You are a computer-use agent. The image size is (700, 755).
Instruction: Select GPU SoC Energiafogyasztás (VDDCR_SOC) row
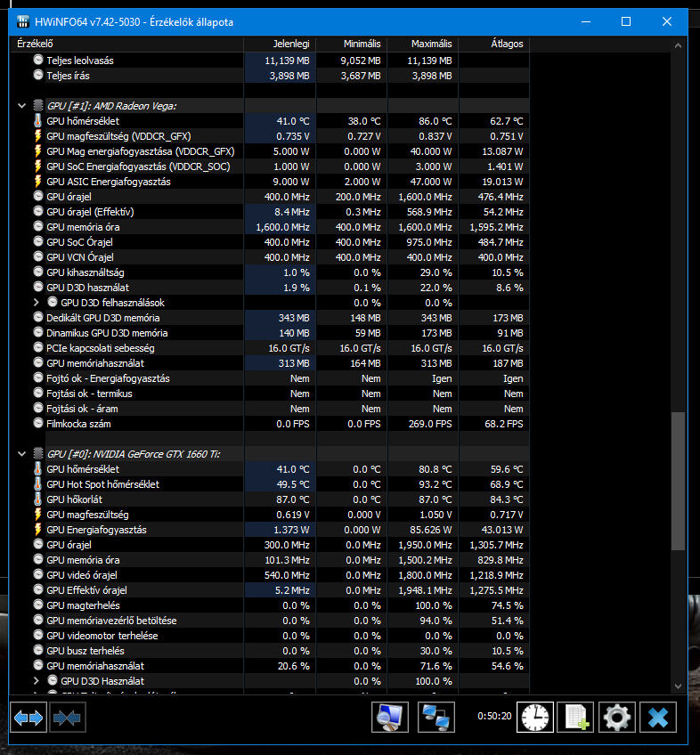tap(270, 166)
